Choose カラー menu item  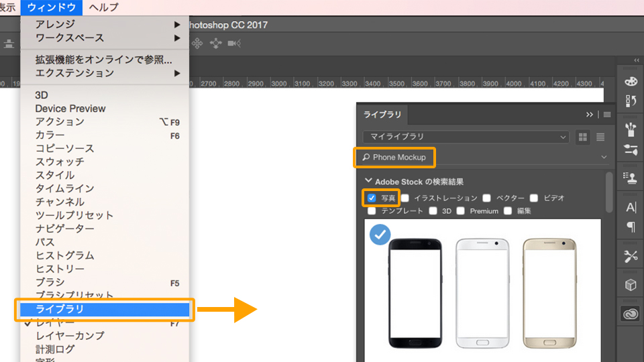[105, 135]
